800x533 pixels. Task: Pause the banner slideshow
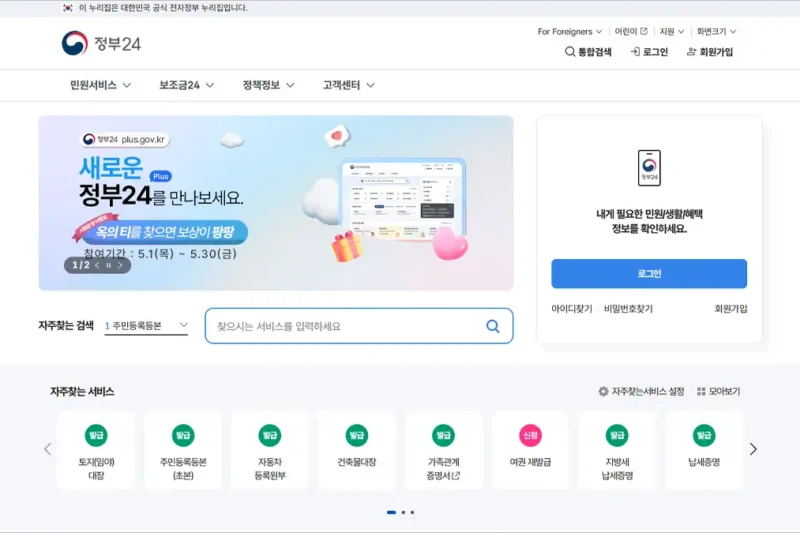click(x=108, y=265)
